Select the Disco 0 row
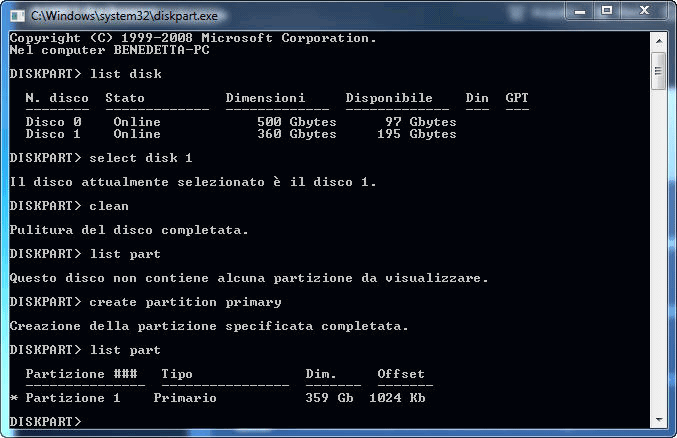Viewport: 677px width, 438px height. (240, 122)
